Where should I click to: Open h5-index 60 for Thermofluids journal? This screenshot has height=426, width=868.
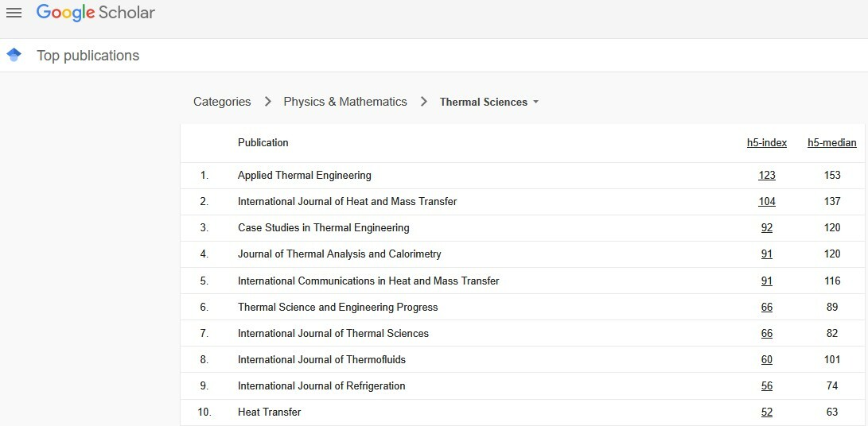point(766,359)
